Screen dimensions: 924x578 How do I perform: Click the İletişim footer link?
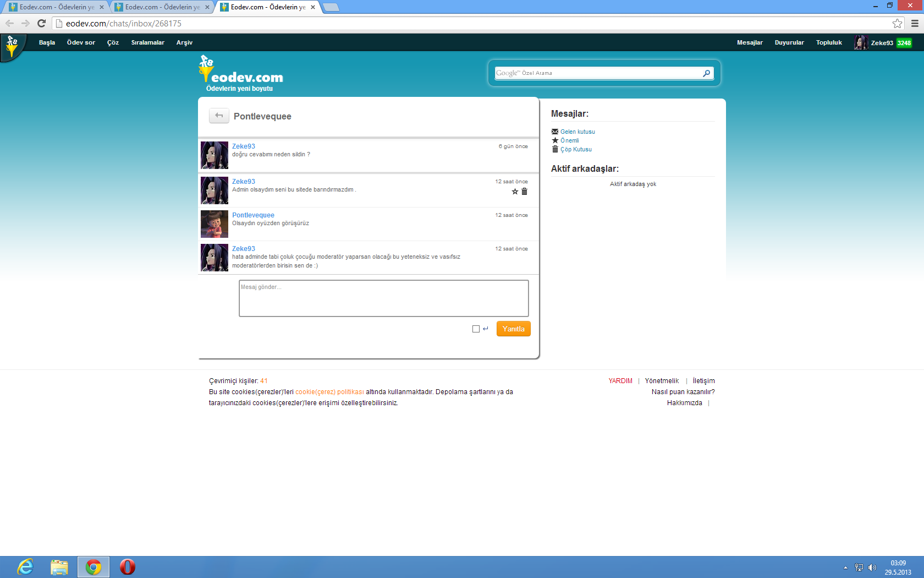pos(703,381)
